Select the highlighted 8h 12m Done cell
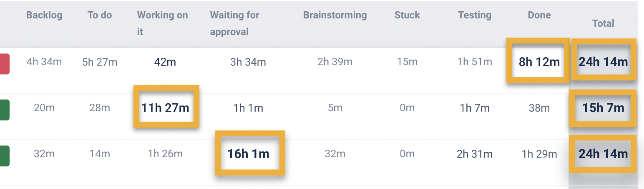The image size is (644, 189). pos(539,62)
